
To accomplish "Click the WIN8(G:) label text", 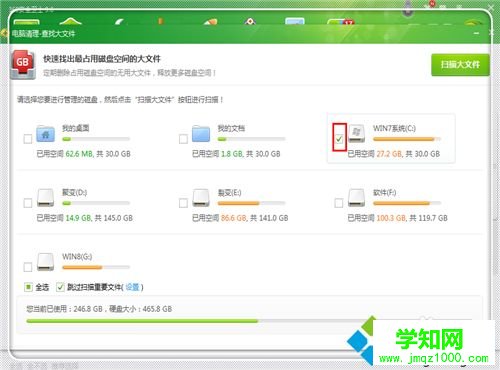I will pyautogui.click(x=77, y=257).
